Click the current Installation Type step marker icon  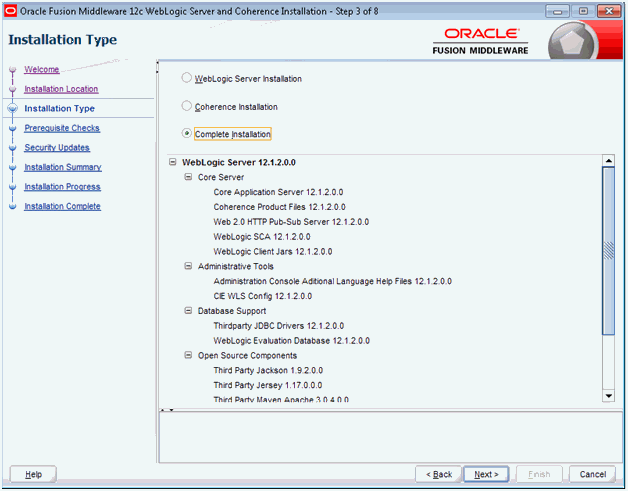pos(12,109)
